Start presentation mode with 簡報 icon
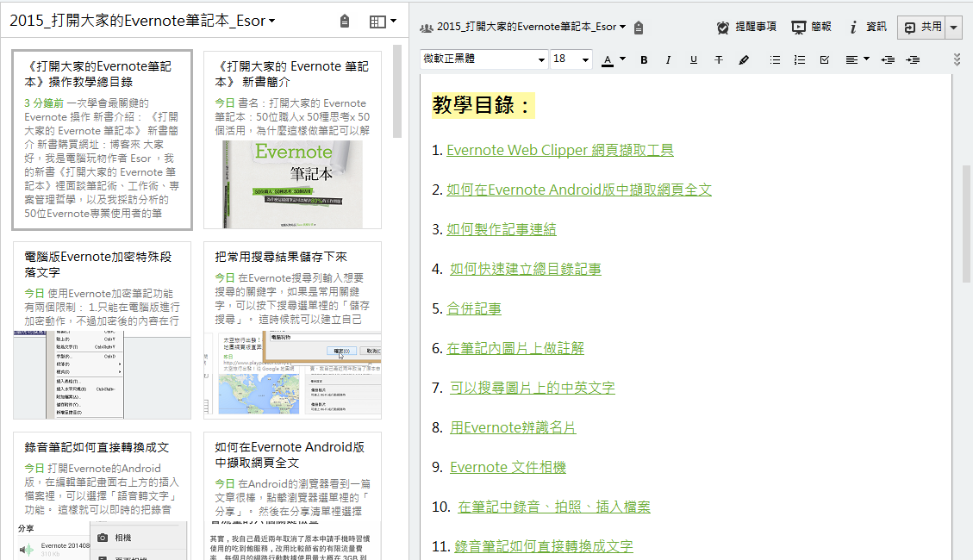Screen dimensions: 973x560 799,28
